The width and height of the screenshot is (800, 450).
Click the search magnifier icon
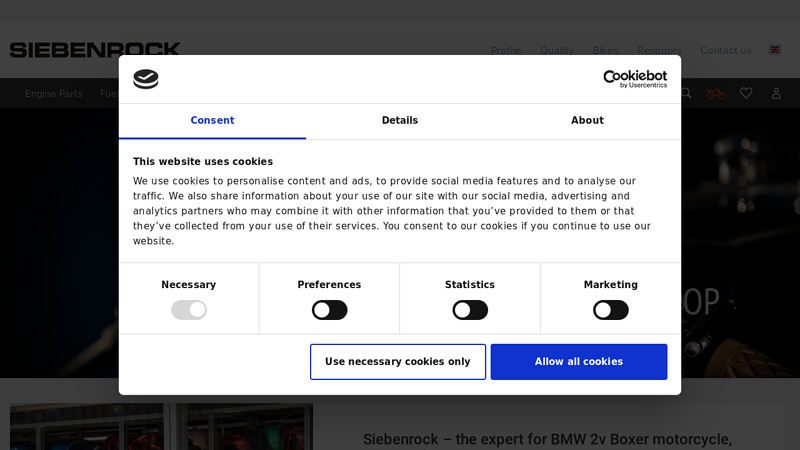[x=686, y=93]
